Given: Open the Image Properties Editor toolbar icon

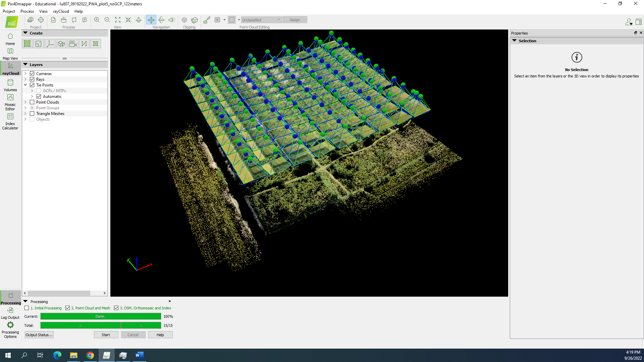Looking at the screenshot, I should 30,20.
